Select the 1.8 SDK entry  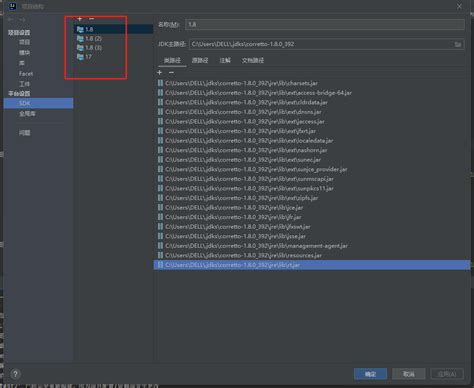(113, 29)
